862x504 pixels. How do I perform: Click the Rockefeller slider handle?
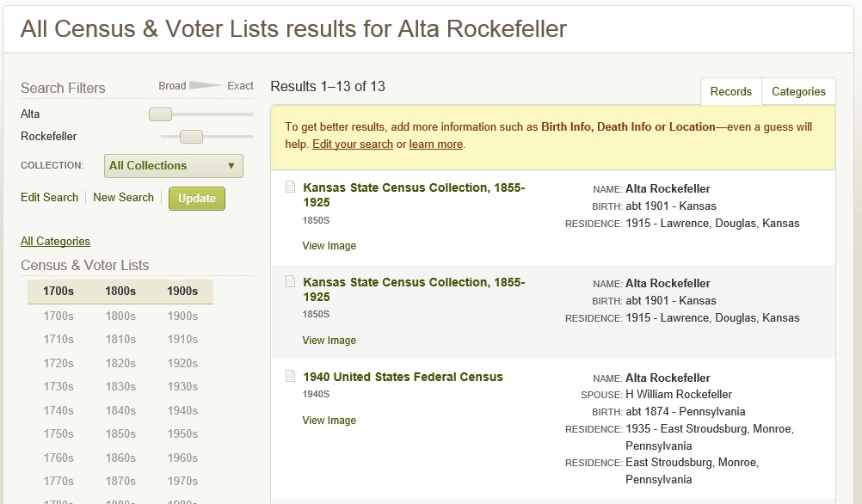click(191, 136)
